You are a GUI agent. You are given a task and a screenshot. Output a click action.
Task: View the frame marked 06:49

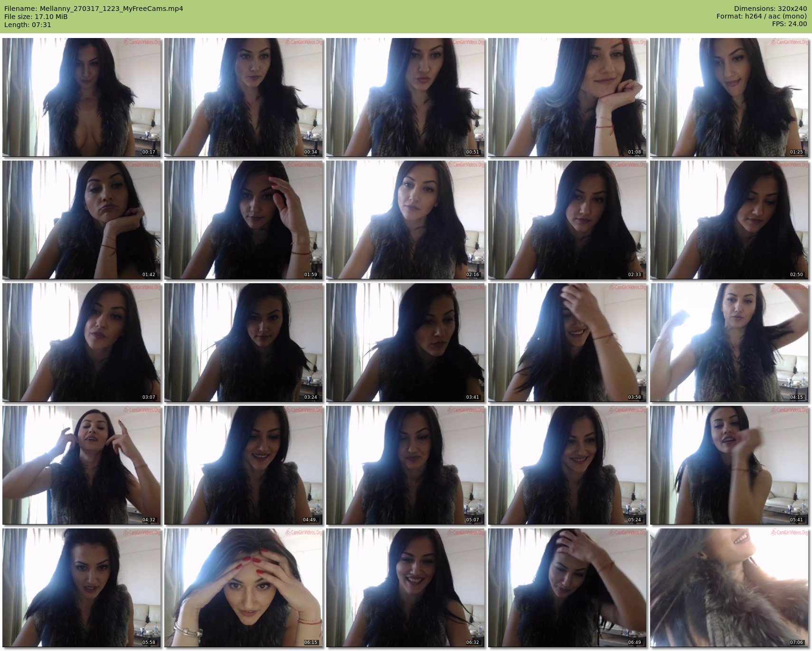567,587
